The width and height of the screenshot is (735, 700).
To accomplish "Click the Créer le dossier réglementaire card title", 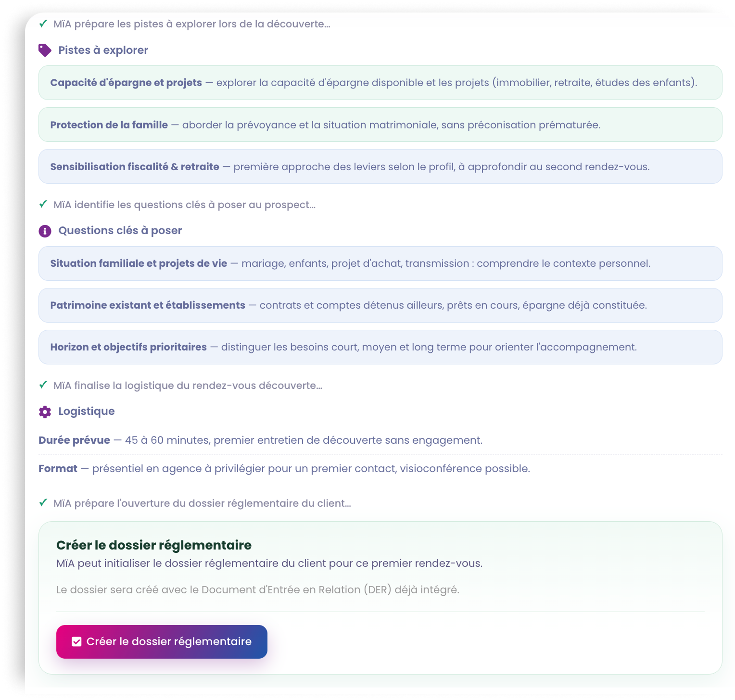I will pyautogui.click(x=154, y=545).
